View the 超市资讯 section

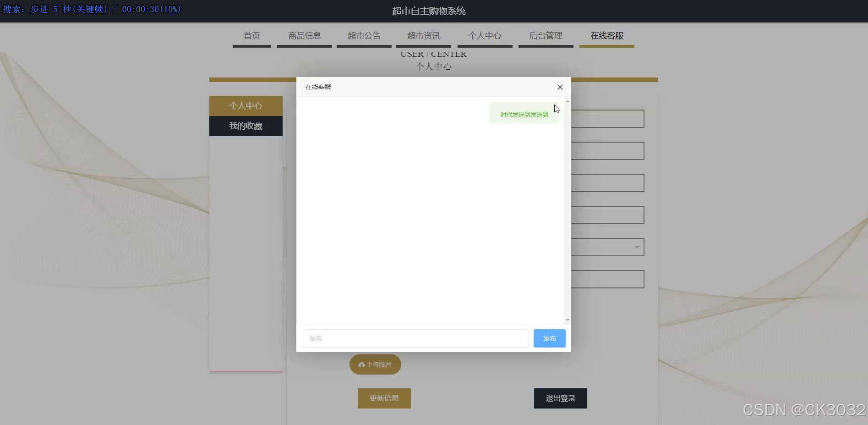coord(423,36)
